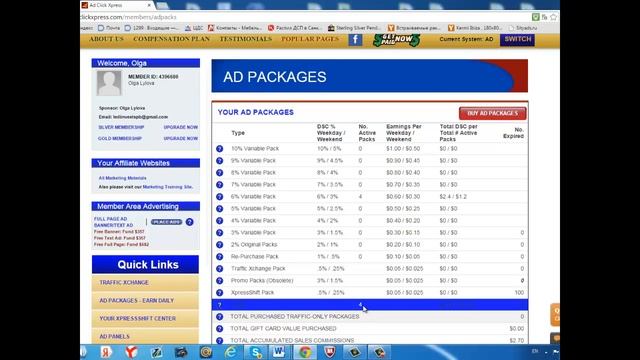Image resolution: width=640 pixels, height=360 pixels.
Task: Open Skype from the taskbar
Action: (256, 352)
